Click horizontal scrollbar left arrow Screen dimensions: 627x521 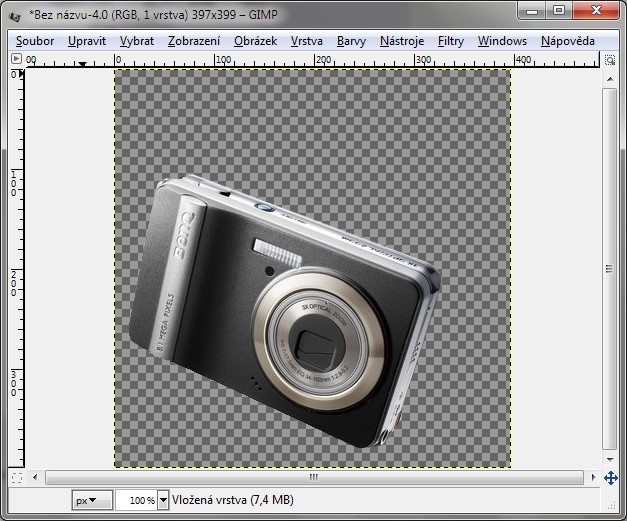(x=35, y=477)
